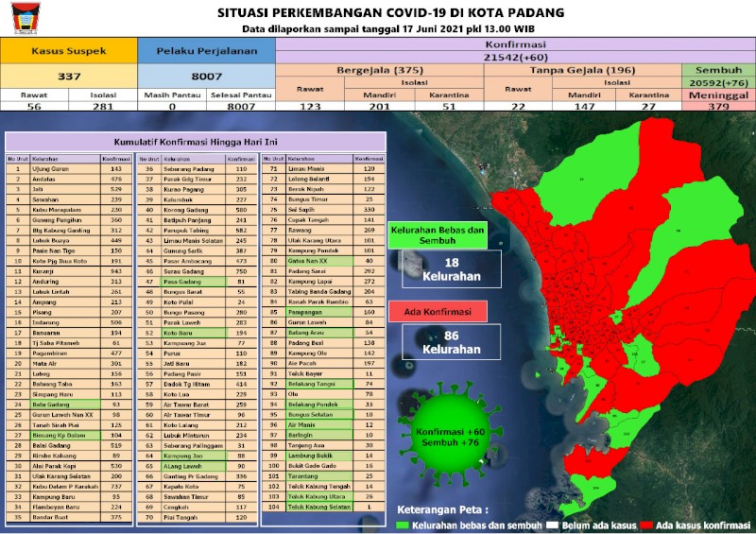Select the Seberang Padang row
This screenshot has width=756, height=534.
pos(198,169)
